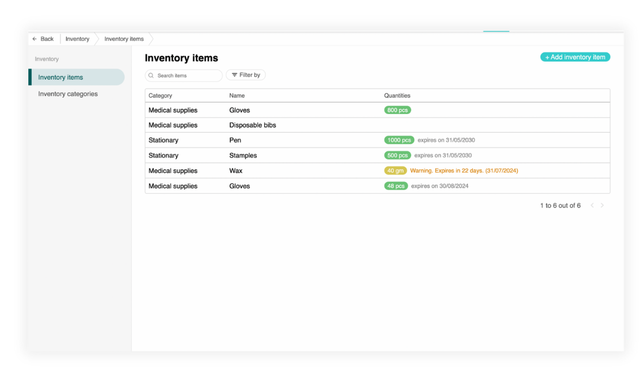Click the Back arrow in breadcrumb
The image size is (643, 381).
(34, 39)
